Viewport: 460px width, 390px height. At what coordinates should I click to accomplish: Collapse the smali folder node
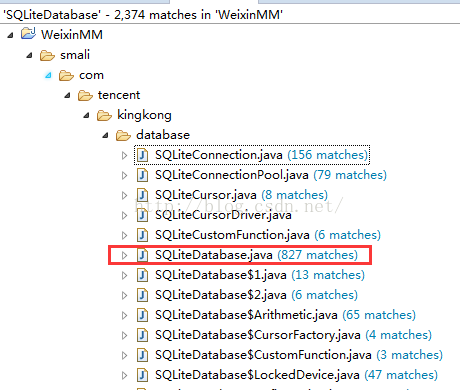coord(29,55)
